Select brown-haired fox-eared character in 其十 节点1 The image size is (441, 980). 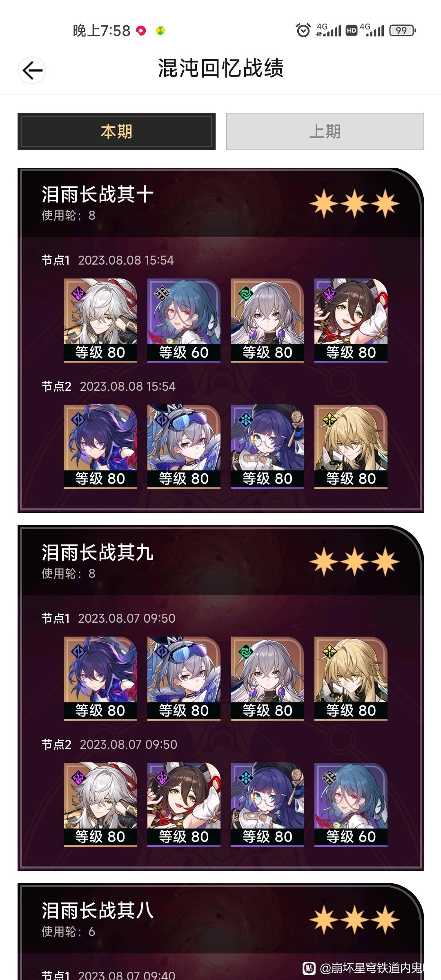[351, 320]
